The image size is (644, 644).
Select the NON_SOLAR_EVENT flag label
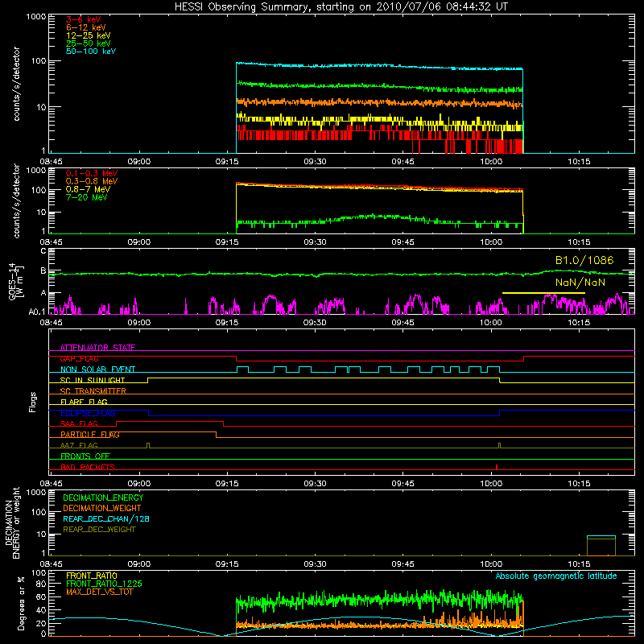(97, 369)
